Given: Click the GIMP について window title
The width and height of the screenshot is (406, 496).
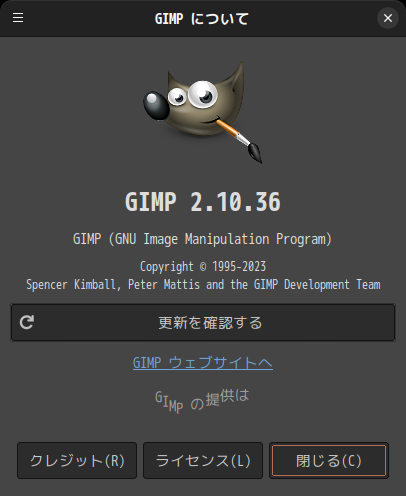Looking at the screenshot, I should 202,18.
